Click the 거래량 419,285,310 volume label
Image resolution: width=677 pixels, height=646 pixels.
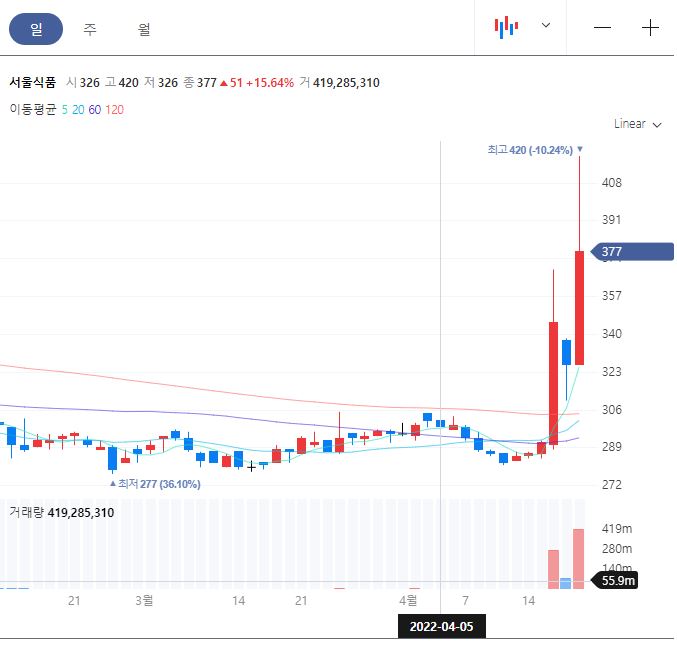(62, 513)
